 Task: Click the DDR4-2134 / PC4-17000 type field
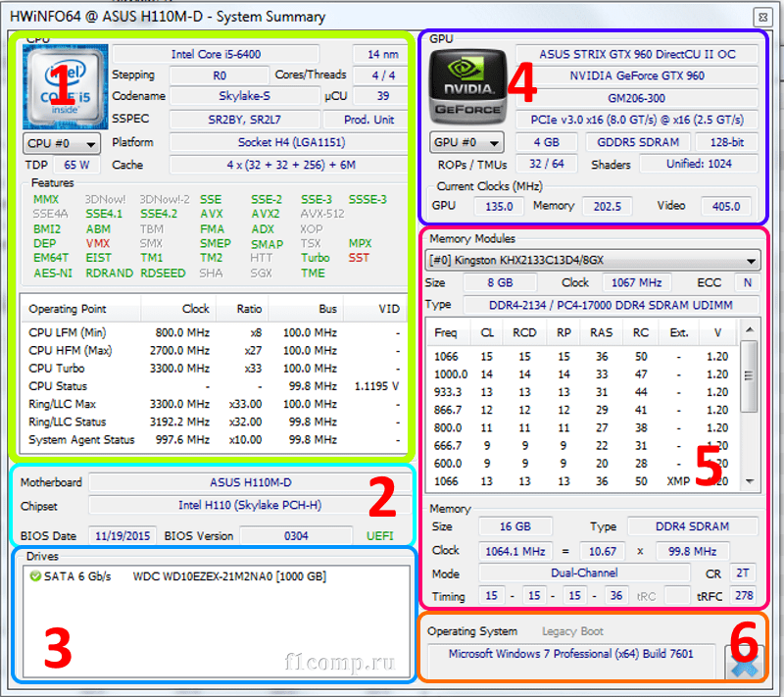[611, 305]
